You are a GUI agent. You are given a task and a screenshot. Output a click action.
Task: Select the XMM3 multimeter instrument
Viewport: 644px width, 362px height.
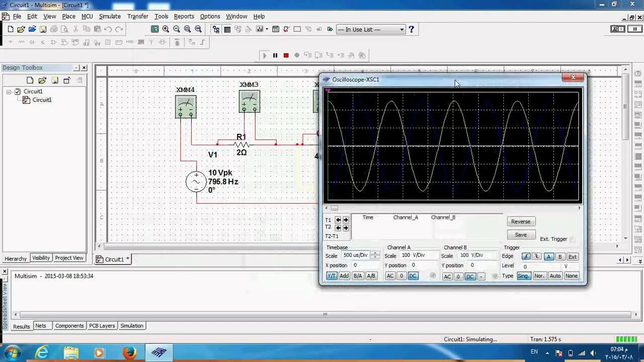(x=250, y=101)
